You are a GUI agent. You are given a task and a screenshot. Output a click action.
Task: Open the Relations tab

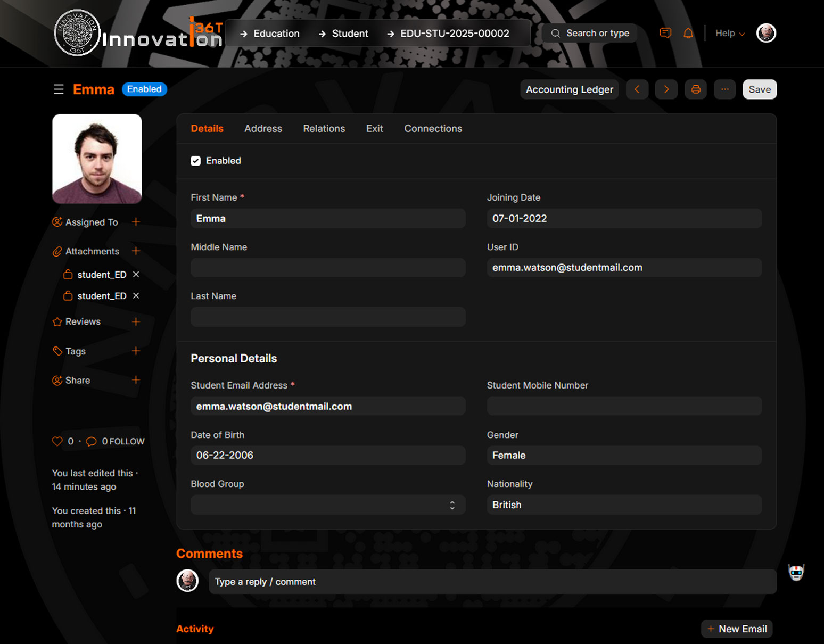click(324, 129)
